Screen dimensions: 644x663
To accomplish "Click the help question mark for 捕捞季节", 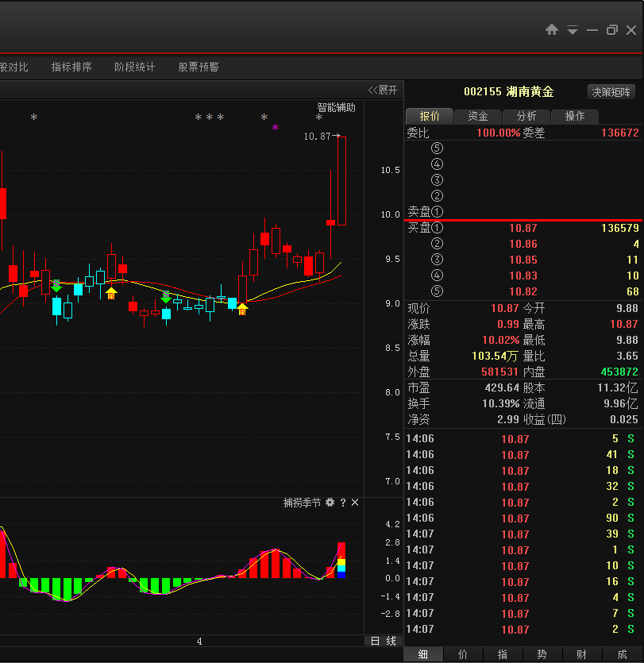I will coord(343,503).
